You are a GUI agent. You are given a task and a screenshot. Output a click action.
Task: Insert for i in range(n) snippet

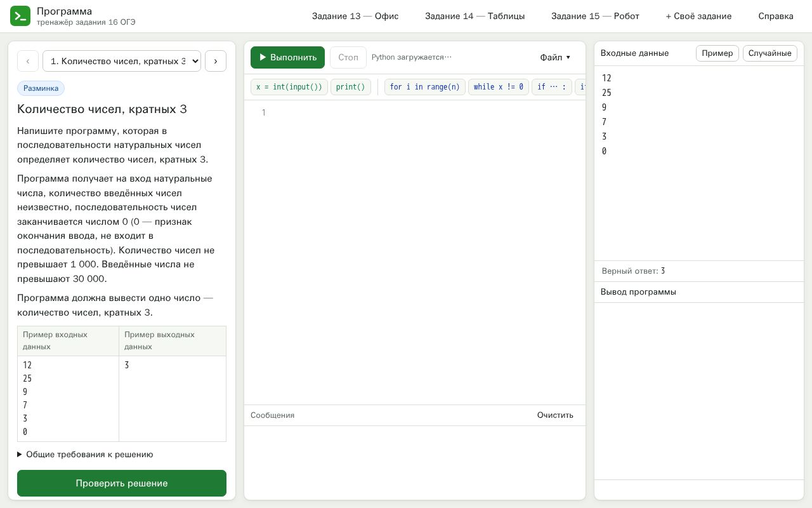click(425, 87)
